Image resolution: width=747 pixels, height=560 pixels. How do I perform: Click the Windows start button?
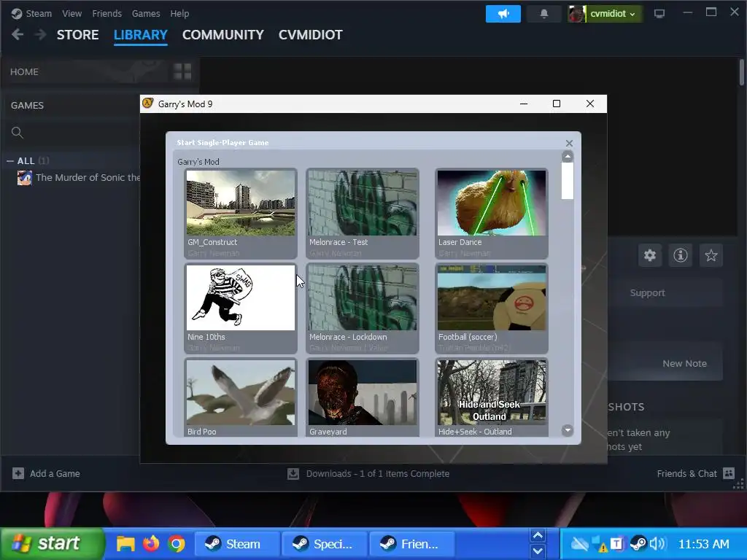(52, 543)
